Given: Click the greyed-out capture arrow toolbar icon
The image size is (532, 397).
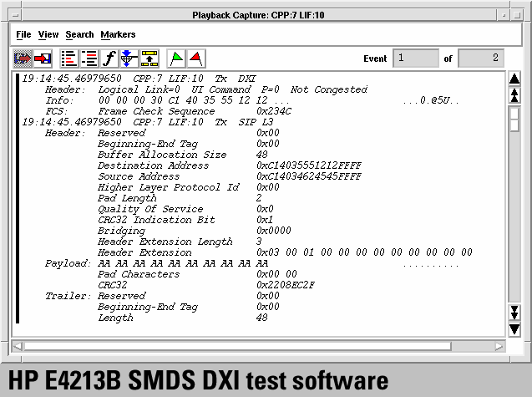Looking at the screenshot, I should click(x=23, y=59).
